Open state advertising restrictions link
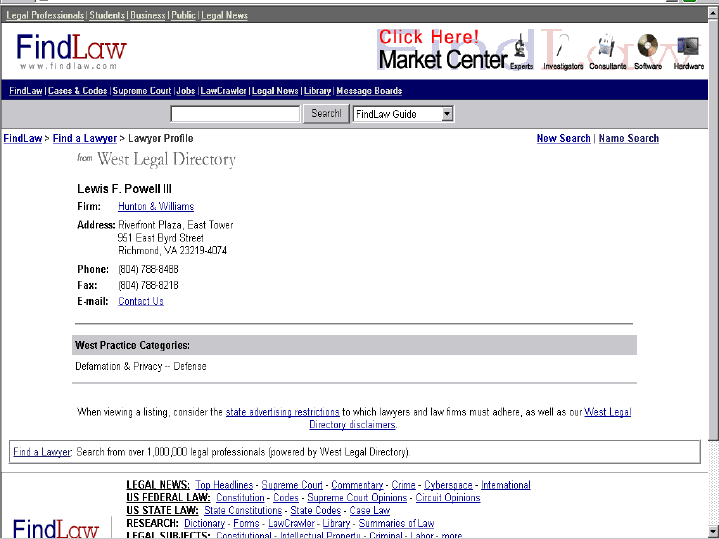 point(282,412)
